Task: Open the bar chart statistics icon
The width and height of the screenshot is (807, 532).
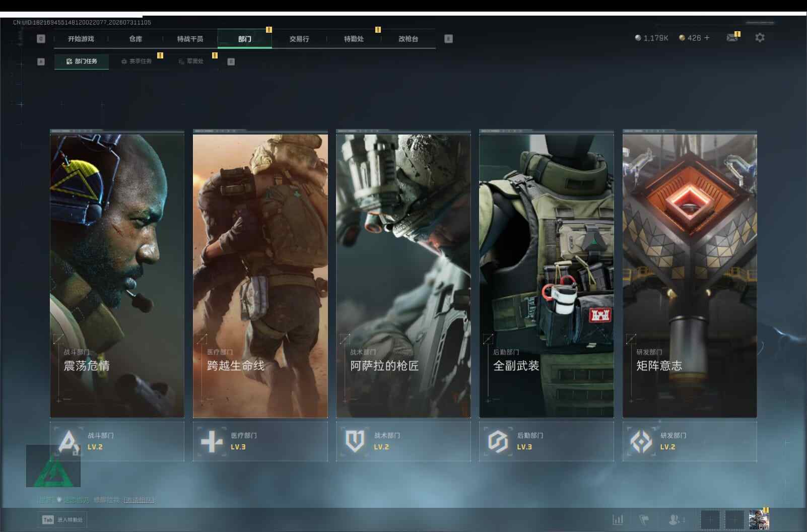Action: [x=618, y=519]
